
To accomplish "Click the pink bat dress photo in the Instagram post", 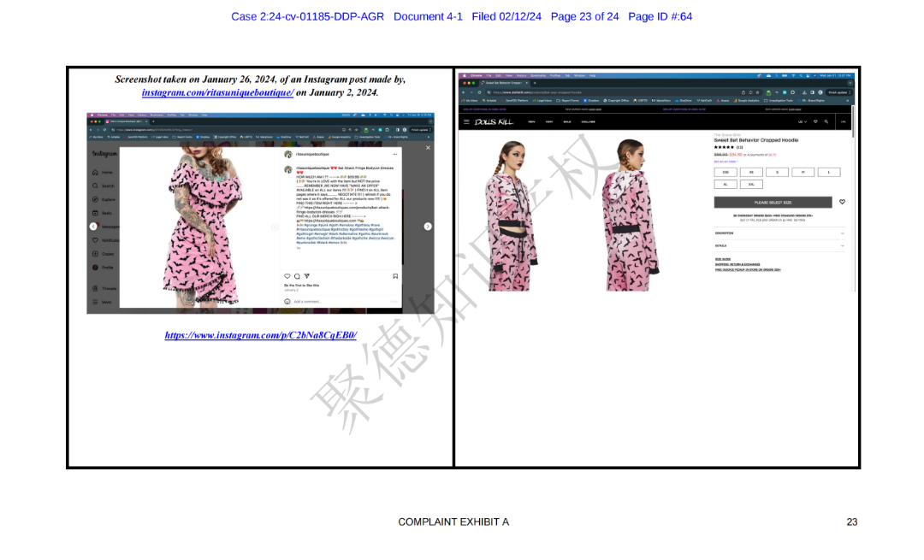I will 200,227.
